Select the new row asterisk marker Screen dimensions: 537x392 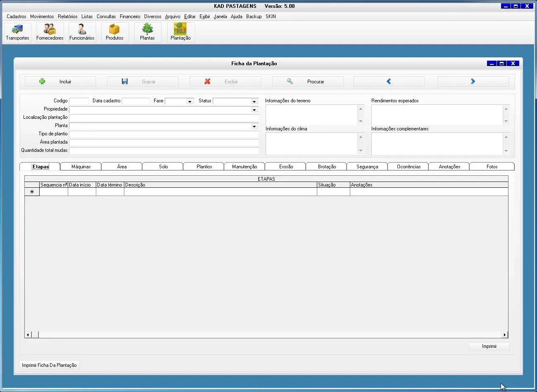pos(32,192)
